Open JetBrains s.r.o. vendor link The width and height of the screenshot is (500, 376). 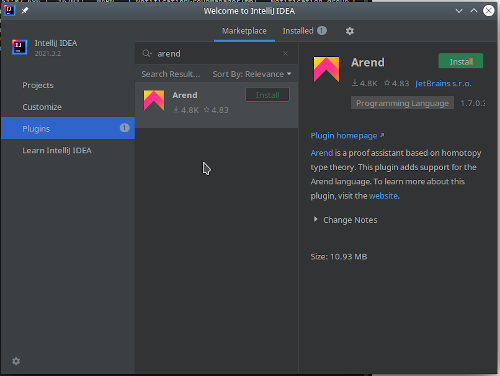coord(443,83)
